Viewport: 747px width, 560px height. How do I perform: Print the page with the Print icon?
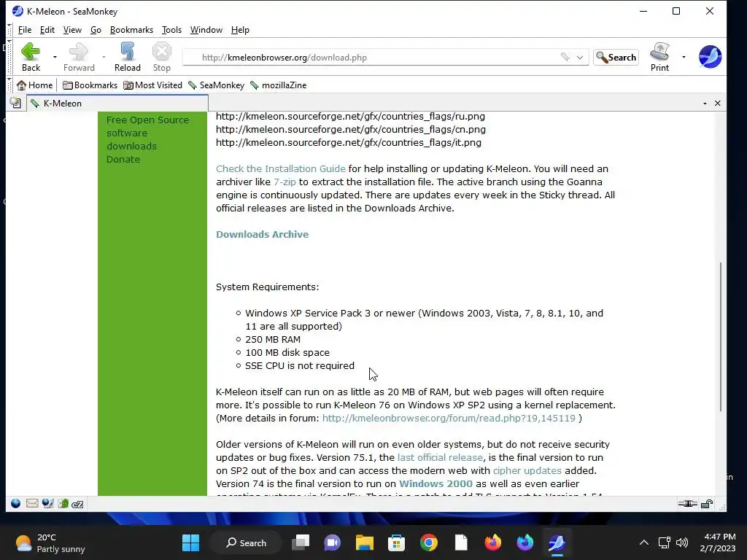point(659,57)
